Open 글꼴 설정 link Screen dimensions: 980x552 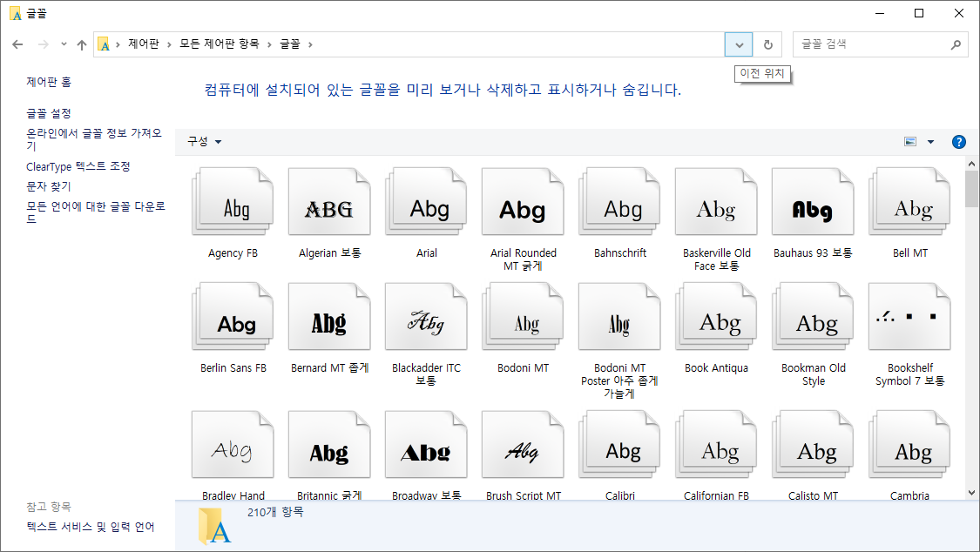click(x=49, y=114)
